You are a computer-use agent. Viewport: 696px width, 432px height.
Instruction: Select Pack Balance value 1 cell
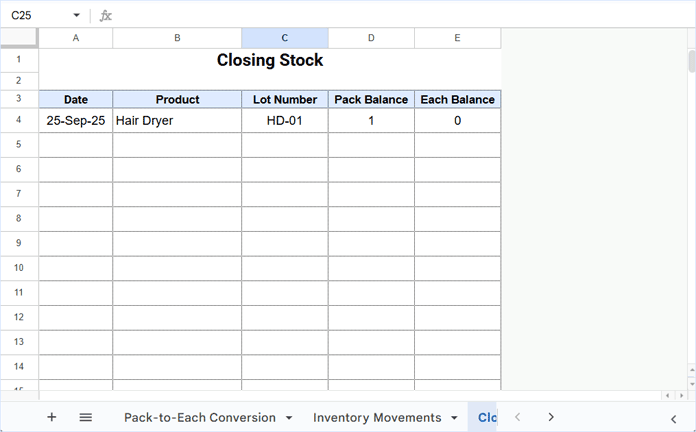pos(371,120)
